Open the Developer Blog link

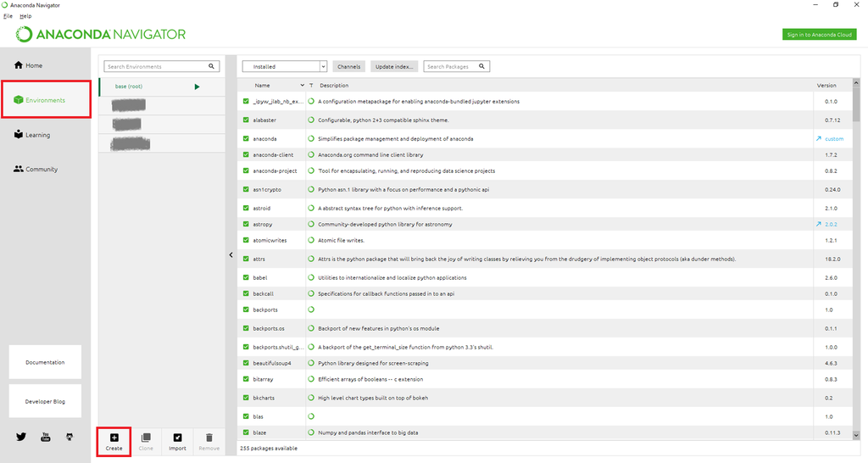click(45, 401)
